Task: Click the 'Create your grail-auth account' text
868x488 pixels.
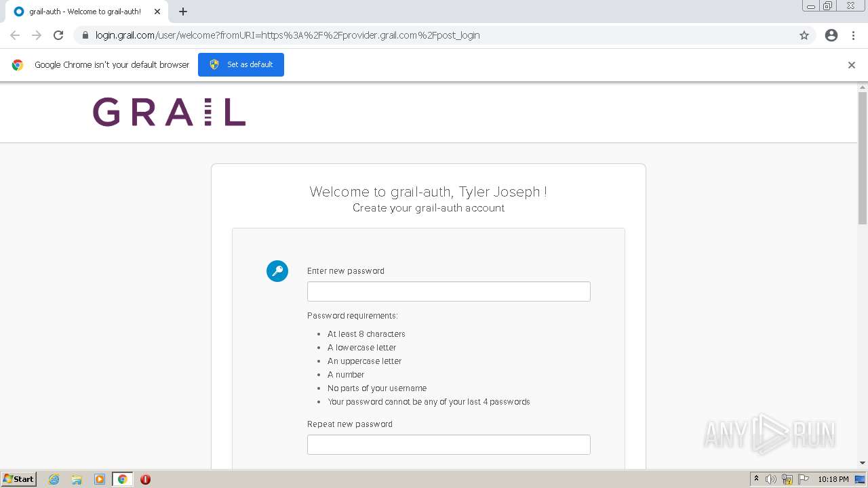Action: coord(429,208)
